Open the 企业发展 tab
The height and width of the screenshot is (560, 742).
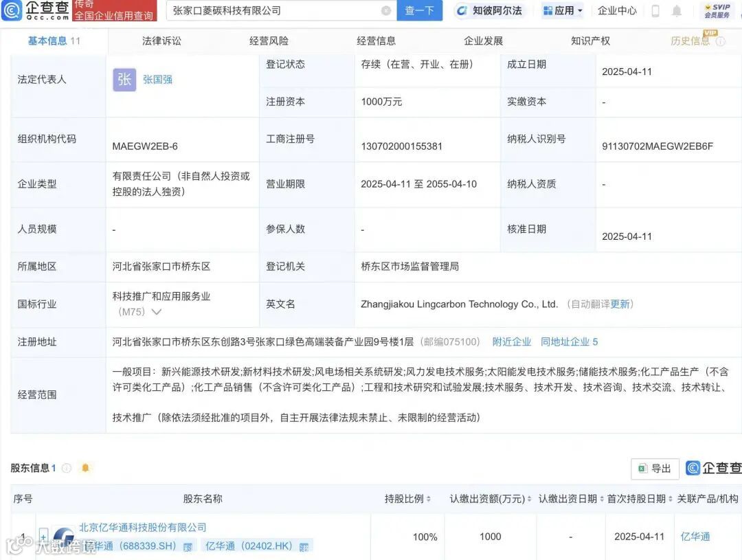click(483, 41)
